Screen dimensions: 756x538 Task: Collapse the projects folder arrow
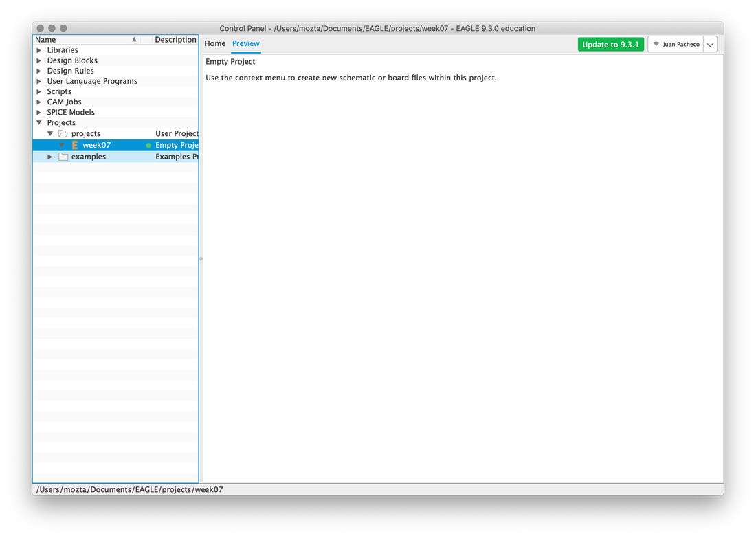pos(50,133)
